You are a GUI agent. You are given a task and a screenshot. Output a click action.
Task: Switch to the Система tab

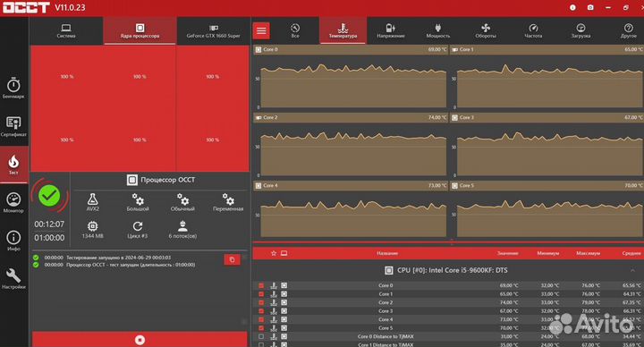(66, 30)
